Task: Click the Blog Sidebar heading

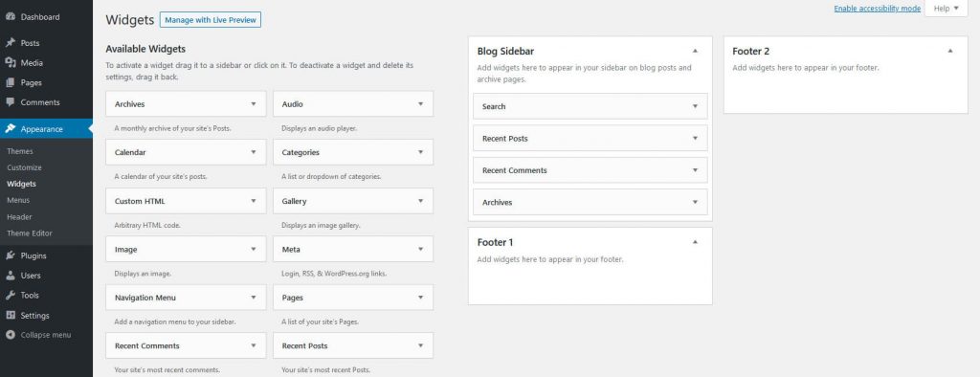Action: (x=505, y=52)
